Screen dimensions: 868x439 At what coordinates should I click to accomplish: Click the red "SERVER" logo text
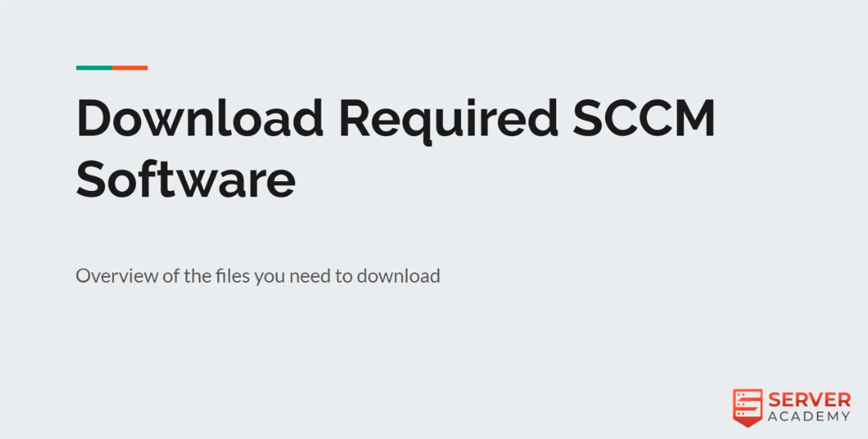click(809, 400)
